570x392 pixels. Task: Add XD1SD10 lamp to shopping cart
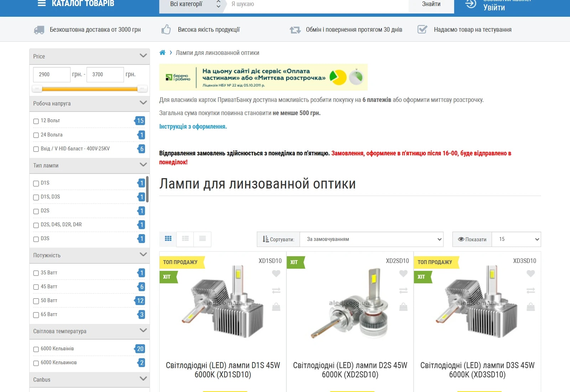click(x=276, y=307)
